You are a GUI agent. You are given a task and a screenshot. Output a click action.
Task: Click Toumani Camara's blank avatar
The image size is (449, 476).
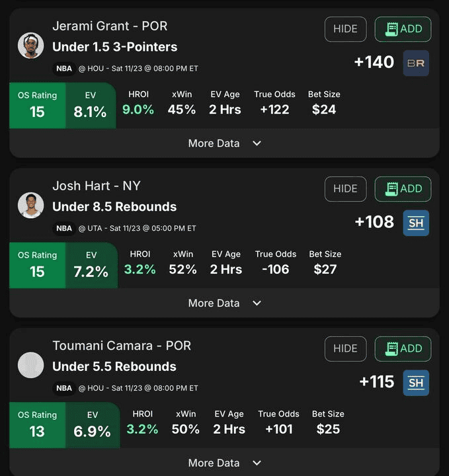[x=30, y=365]
